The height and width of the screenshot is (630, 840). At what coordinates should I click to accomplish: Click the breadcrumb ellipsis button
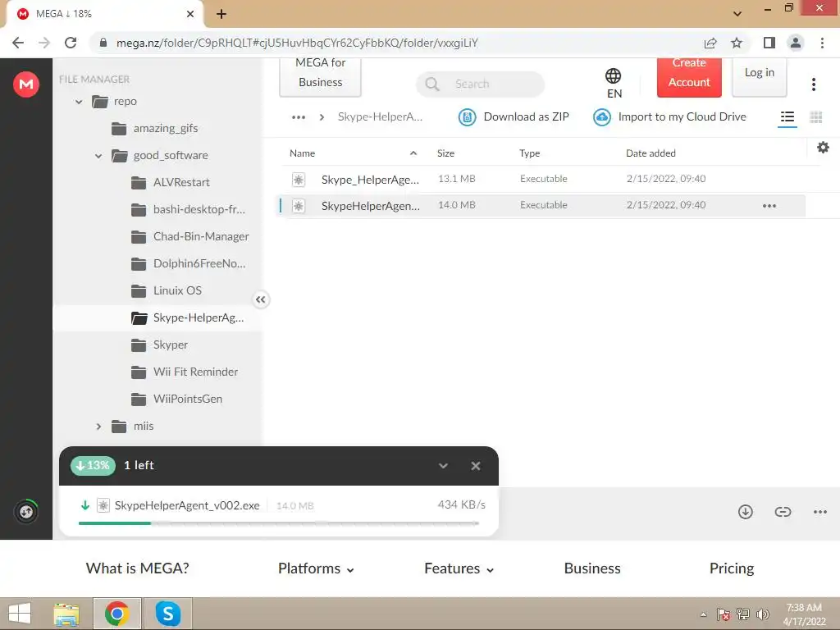pyautogui.click(x=299, y=116)
